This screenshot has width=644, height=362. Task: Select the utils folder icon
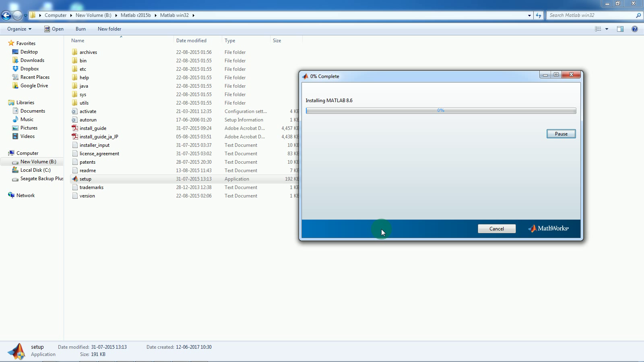(x=74, y=103)
